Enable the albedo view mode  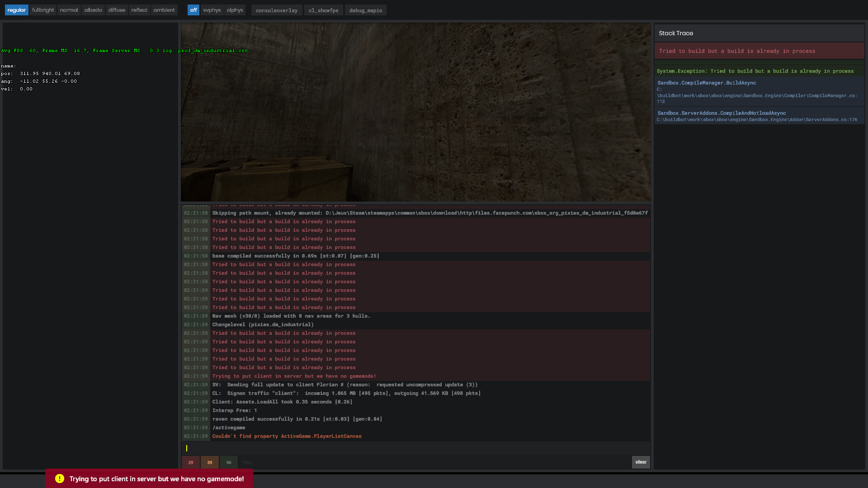tap(93, 9)
